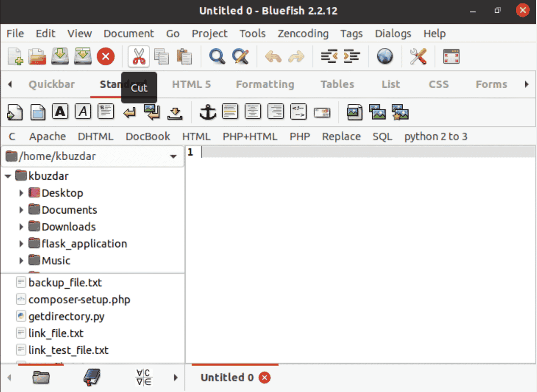Insert a thumbnail with the picture icon

(x=378, y=112)
